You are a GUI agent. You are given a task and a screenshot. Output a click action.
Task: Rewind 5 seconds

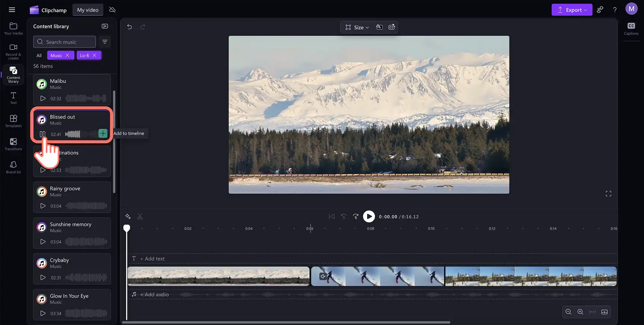pyautogui.click(x=344, y=216)
